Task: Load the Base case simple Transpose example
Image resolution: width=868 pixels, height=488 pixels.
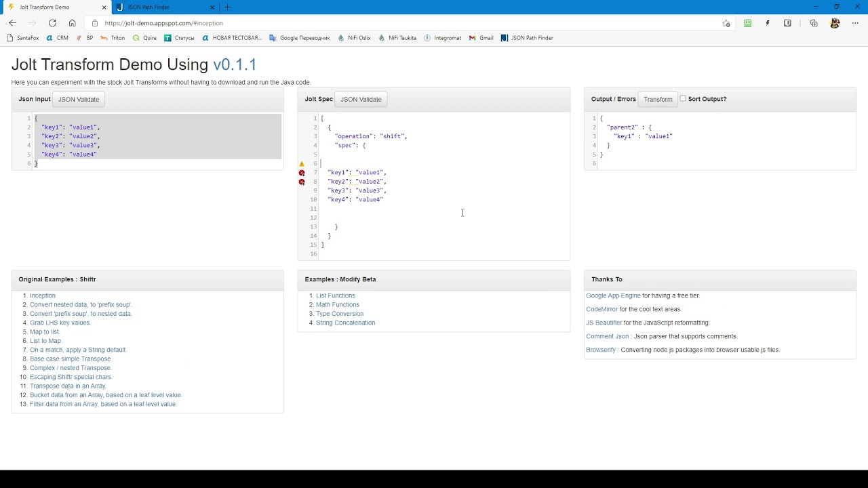Action: click(71, 359)
